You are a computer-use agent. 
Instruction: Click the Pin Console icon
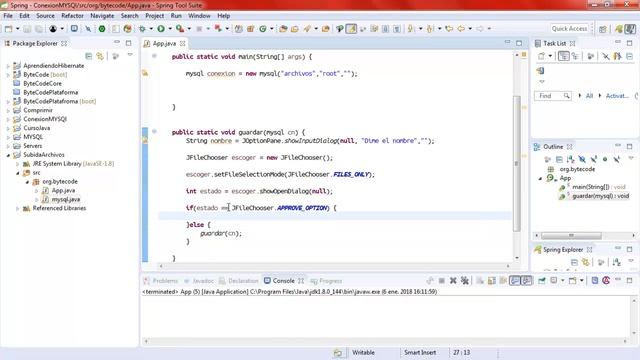(542, 280)
